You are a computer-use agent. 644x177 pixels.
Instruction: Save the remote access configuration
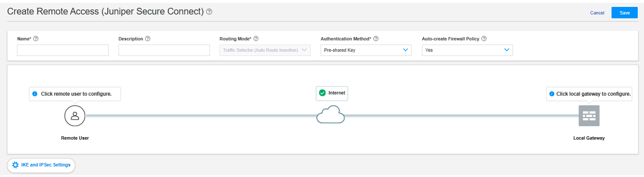[x=624, y=13]
